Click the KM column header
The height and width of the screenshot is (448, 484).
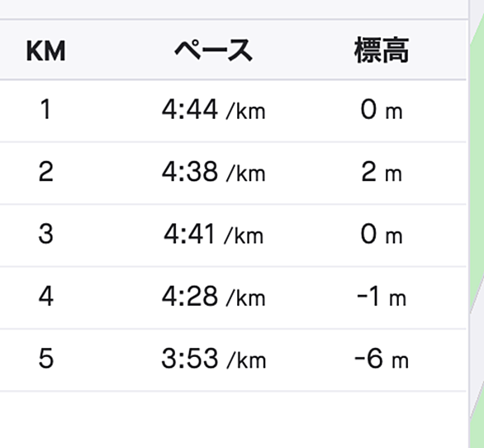click(45, 51)
